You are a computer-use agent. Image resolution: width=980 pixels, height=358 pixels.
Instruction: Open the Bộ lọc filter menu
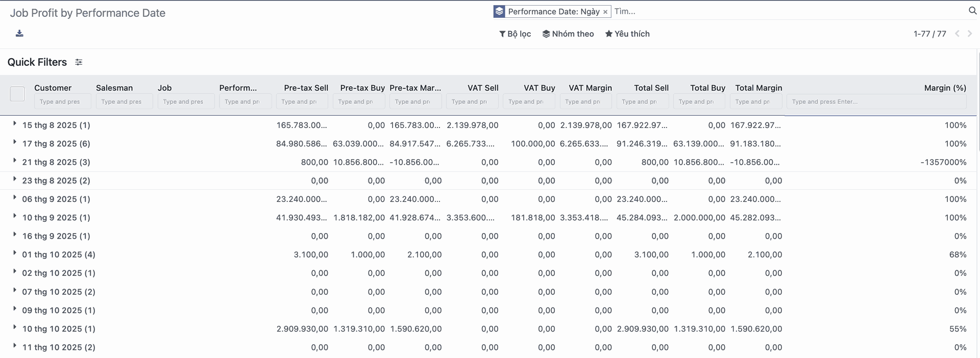coord(515,34)
